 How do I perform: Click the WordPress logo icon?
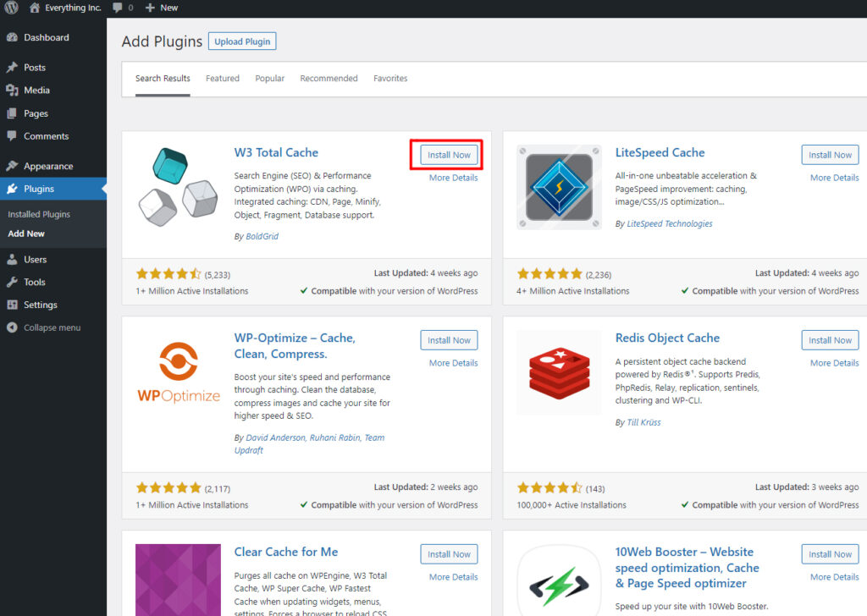point(11,8)
